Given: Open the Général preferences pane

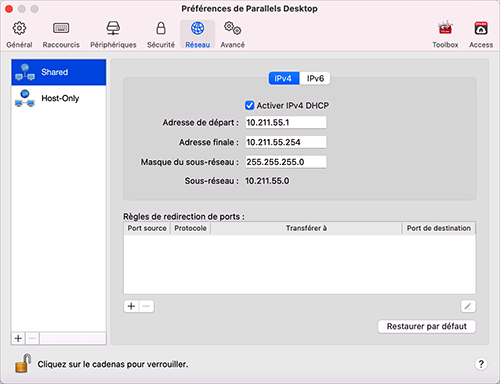Looking at the screenshot, I should click(x=19, y=35).
